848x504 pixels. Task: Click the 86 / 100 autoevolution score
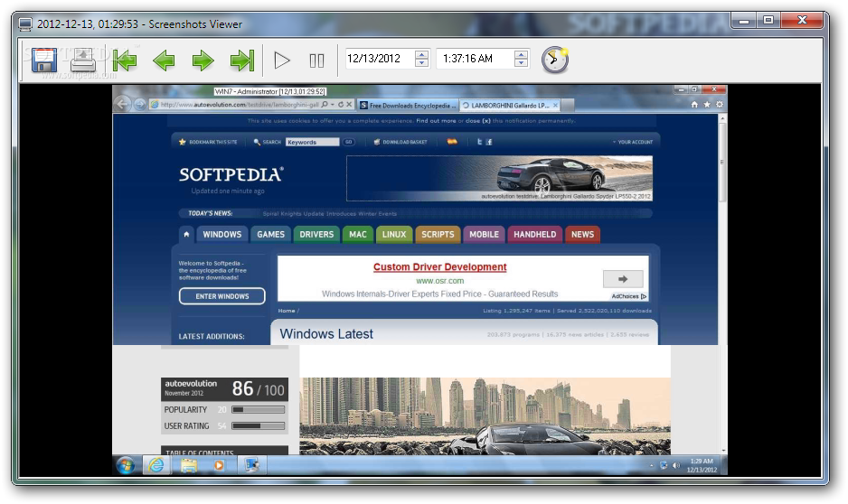coord(258,389)
